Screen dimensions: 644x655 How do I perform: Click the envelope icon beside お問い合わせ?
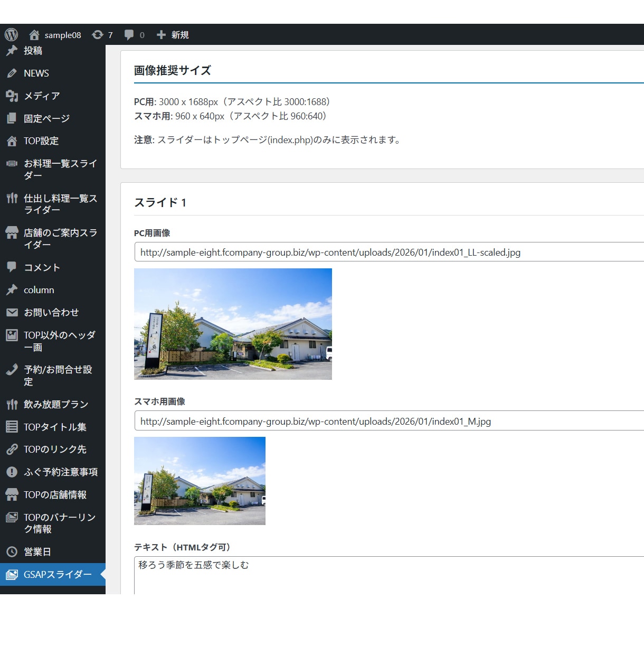pyautogui.click(x=12, y=313)
